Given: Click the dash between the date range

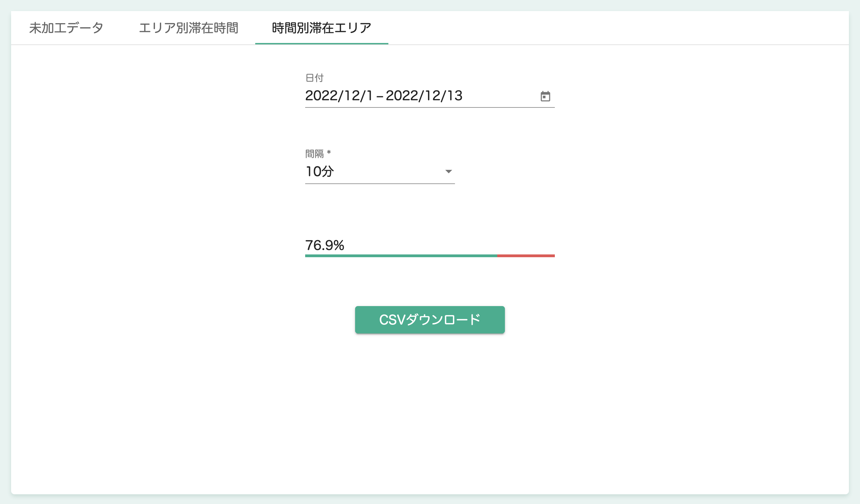Looking at the screenshot, I should (379, 97).
